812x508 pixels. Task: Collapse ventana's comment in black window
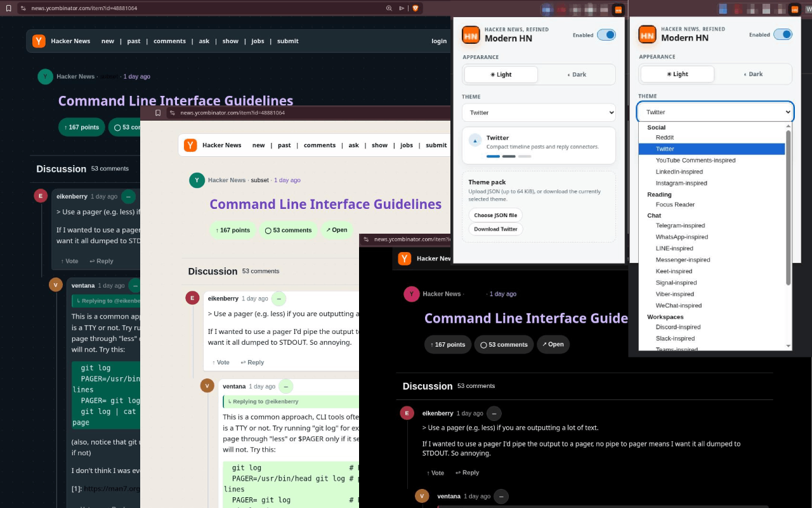pos(501,496)
